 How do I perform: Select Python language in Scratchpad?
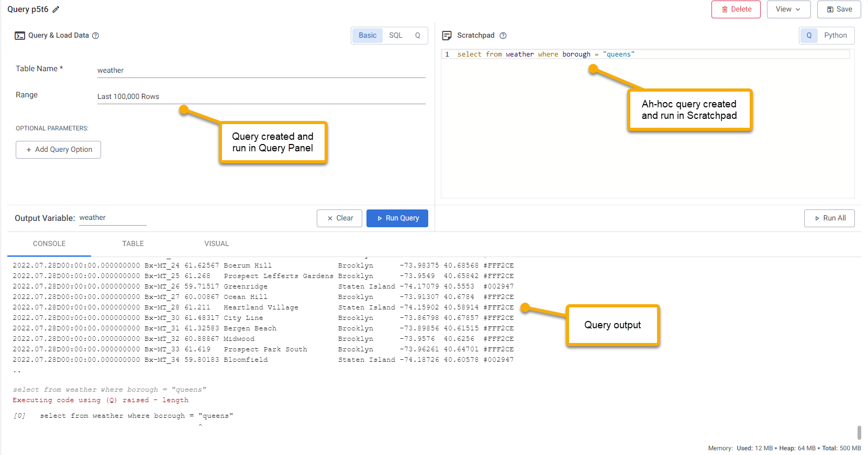tap(835, 36)
